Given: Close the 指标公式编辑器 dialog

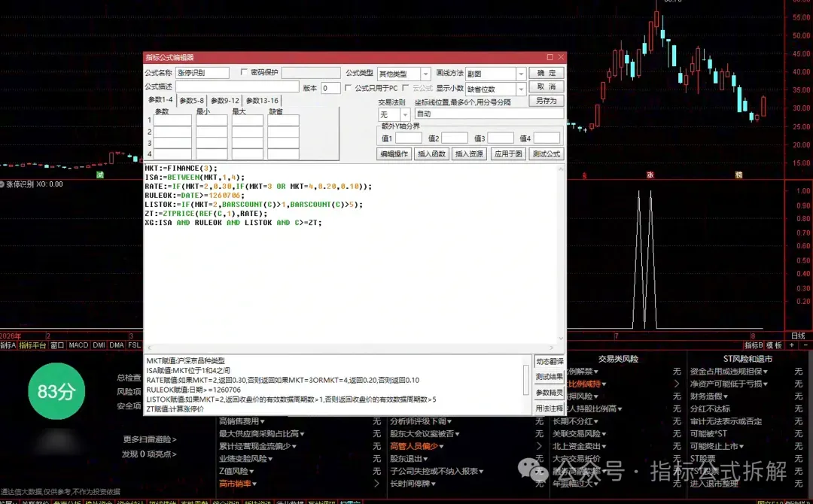Looking at the screenshot, I should pyautogui.click(x=561, y=57).
